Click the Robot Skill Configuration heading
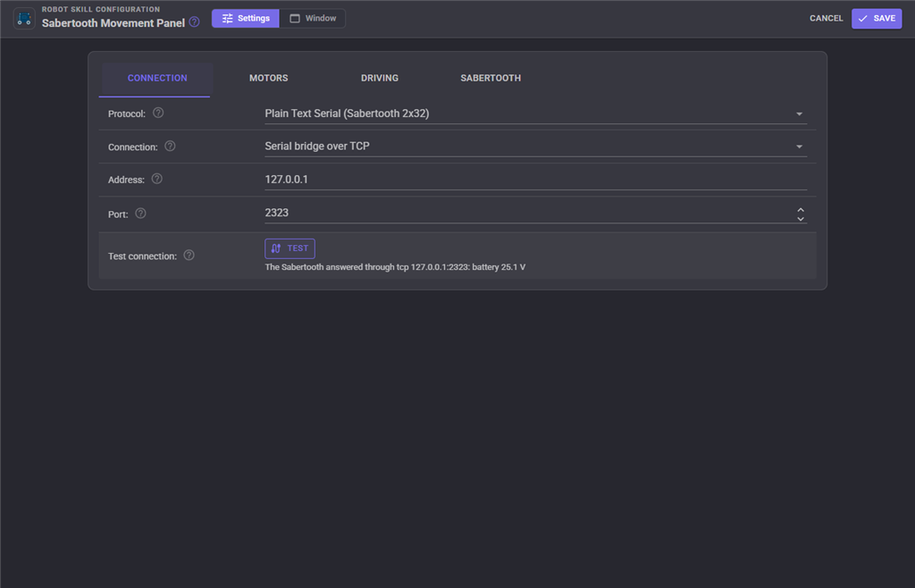 [101, 9]
